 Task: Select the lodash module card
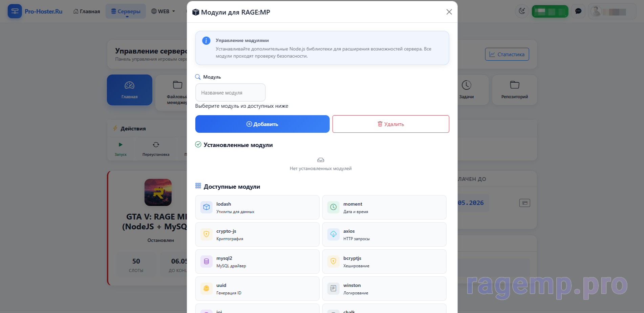click(x=257, y=207)
